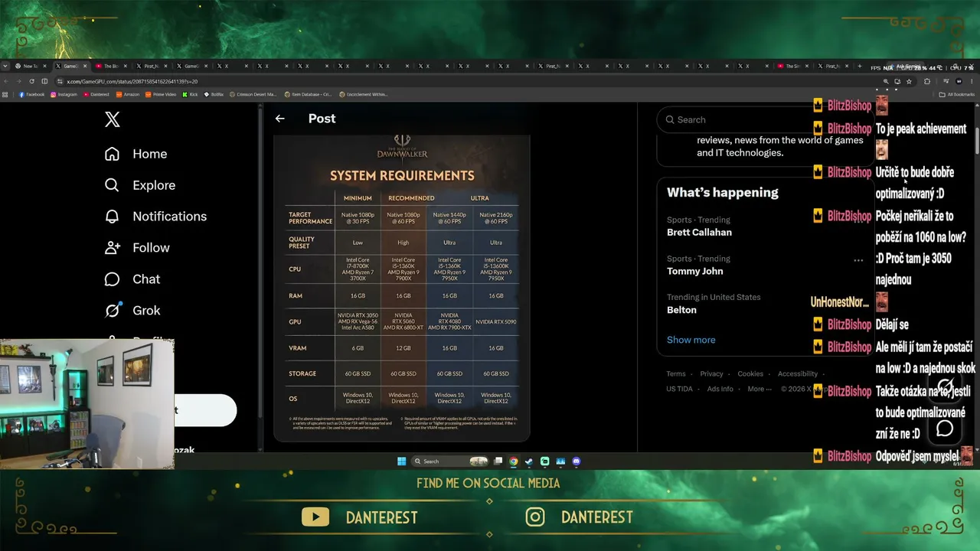Open the zoom magnifier in address bar
This screenshot has width=980, height=551.
pyautogui.click(x=887, y=81)
